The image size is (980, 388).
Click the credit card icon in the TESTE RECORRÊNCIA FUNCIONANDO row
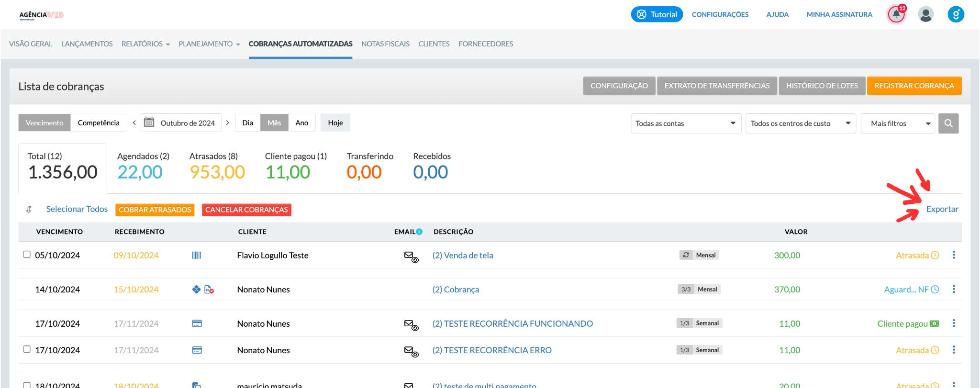197,324
